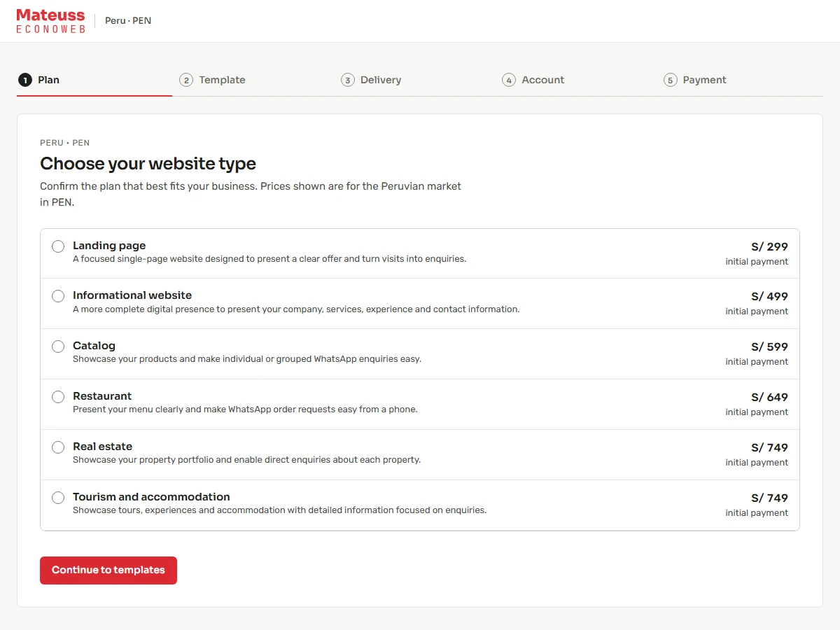This screenshot has height=630, width=840.
Task: Click the Informational website digital presence description
Action: click(x=296, y=309)
